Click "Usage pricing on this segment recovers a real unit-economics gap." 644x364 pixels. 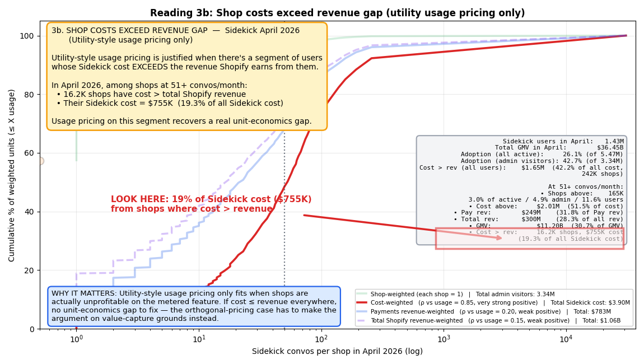[181, 121]
